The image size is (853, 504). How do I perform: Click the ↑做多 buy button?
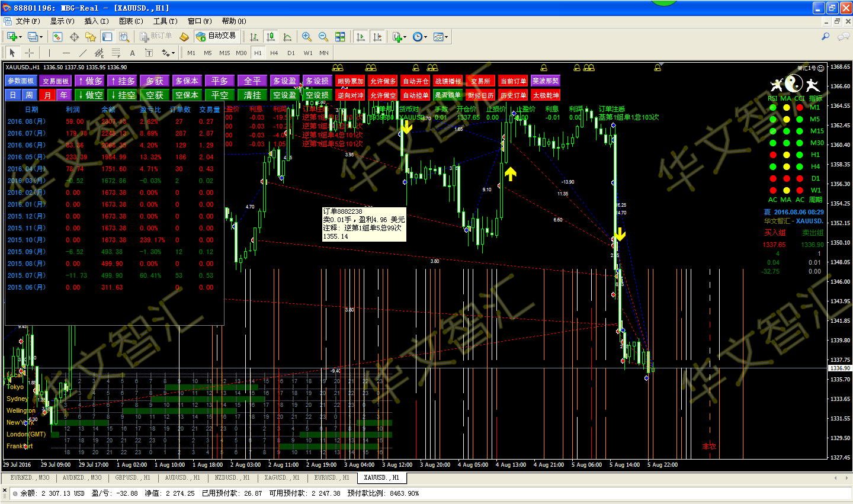click(x=89, y=81)
